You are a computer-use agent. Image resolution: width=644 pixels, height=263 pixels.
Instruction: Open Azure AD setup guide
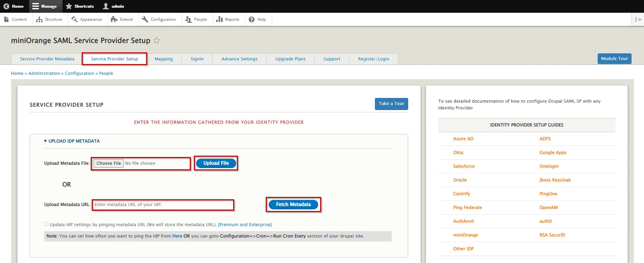click(x=463, y=139)
